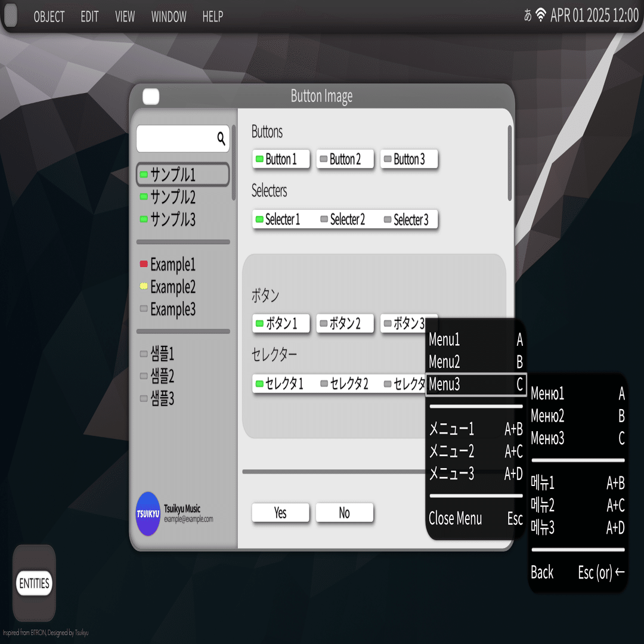Click the main panel vertical scrollbar

510,163
